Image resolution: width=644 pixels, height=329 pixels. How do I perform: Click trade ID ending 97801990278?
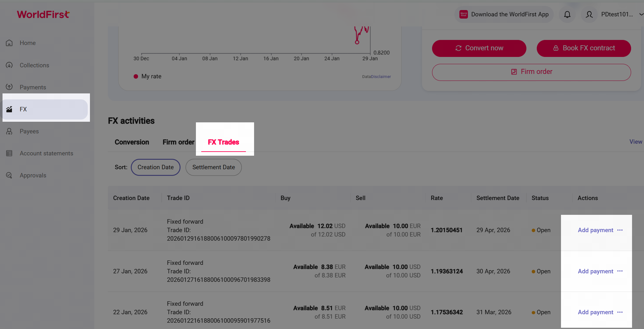pos(219,238)
